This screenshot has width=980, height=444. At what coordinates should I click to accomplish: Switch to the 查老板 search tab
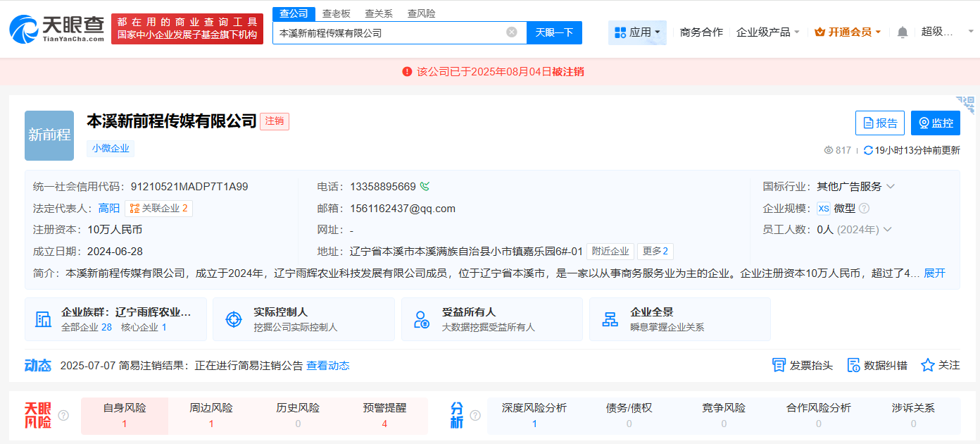point(337,13)
